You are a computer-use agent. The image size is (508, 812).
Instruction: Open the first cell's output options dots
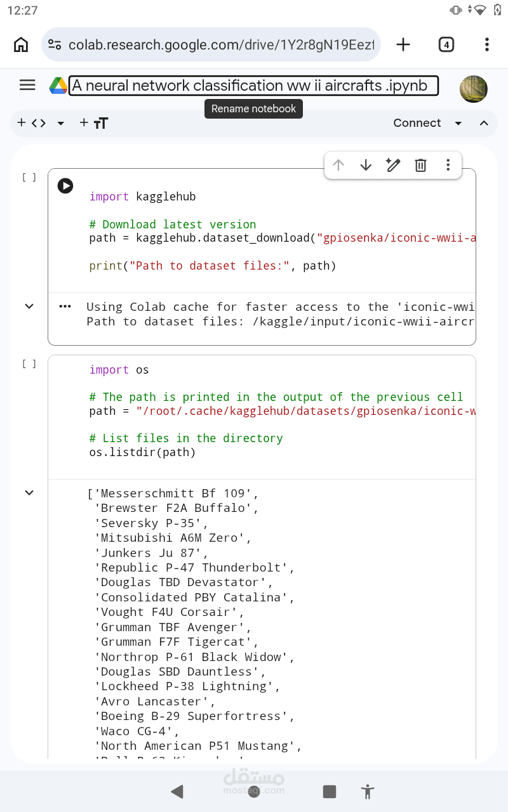[65, 306]
